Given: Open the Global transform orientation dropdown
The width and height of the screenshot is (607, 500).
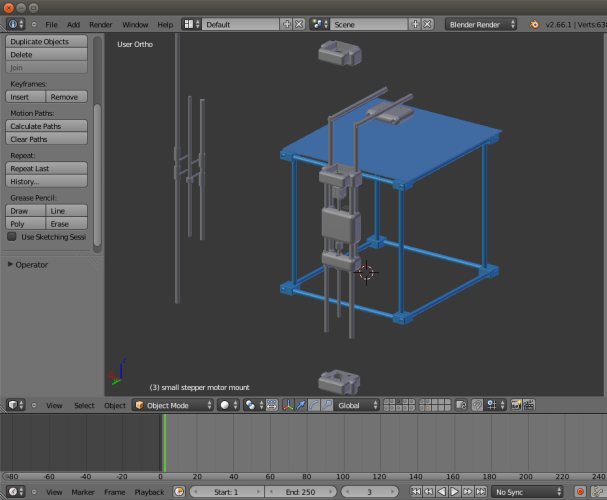Looking at the screenshot, I should pos(357,405).
